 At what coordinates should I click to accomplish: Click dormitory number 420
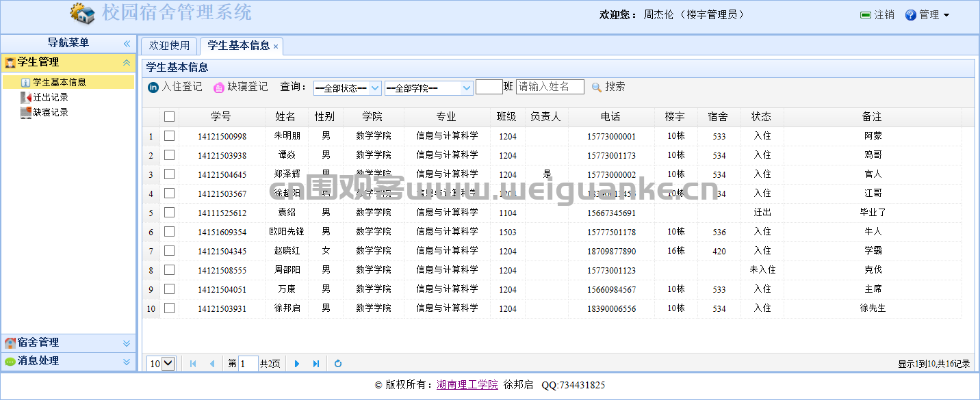[719, 252]
